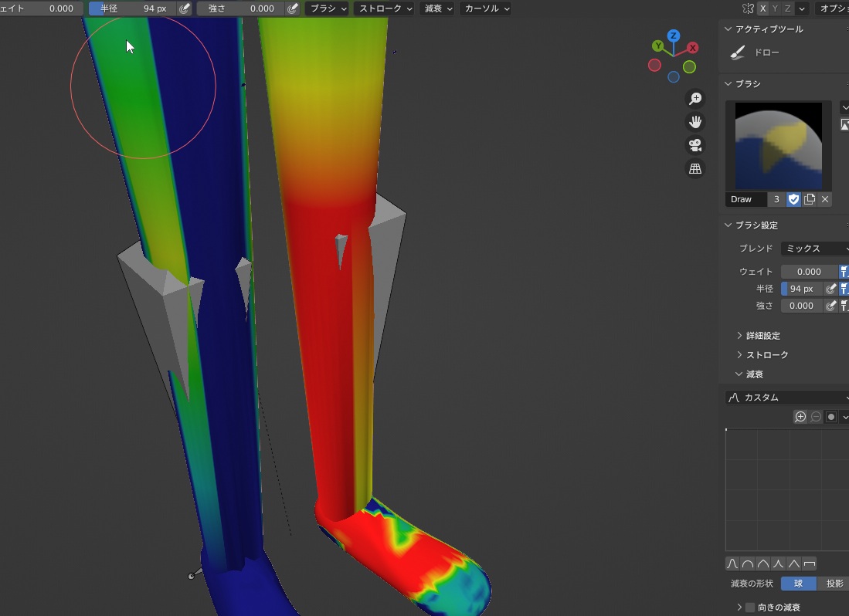
Task: Select the smooth falloff preset curve
Action: [732, 564]
